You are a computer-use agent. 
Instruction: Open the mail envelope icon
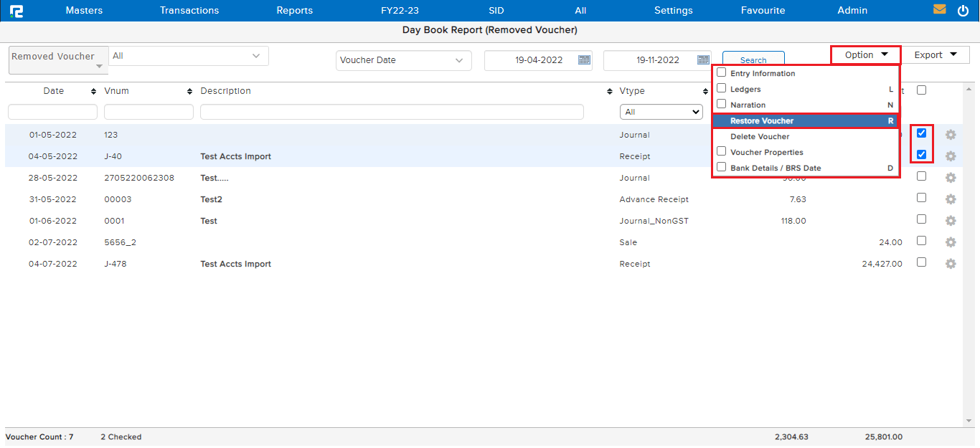939,10
